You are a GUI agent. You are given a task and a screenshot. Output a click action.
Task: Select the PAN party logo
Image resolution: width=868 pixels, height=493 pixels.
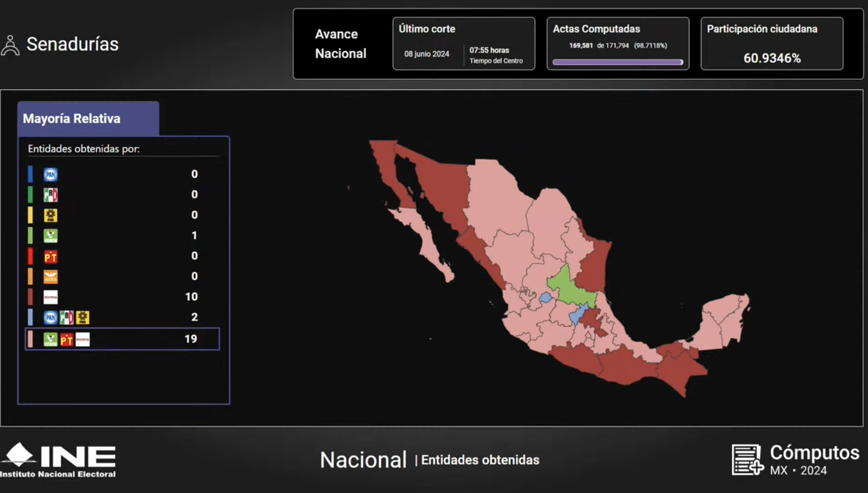click(x=49, y=174)
